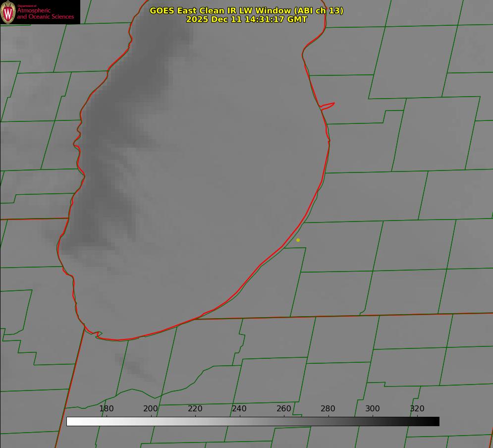Click the Atmospheric and Oceanic Sciences text
The image size is (493, 448).
[x=46, y=13]
